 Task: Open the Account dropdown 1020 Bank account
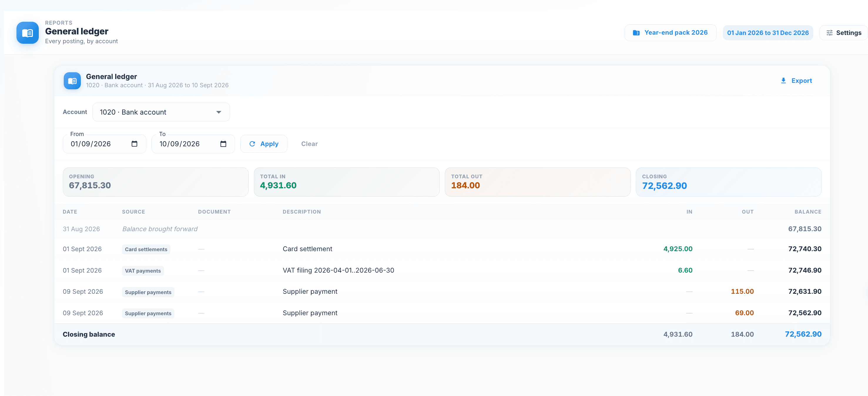coord(161,112)
